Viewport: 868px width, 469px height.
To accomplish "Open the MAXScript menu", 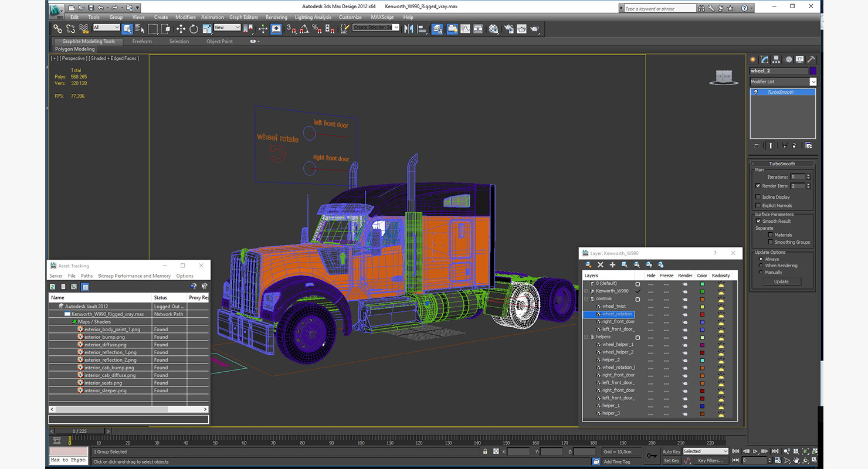I will pos(382,17).
